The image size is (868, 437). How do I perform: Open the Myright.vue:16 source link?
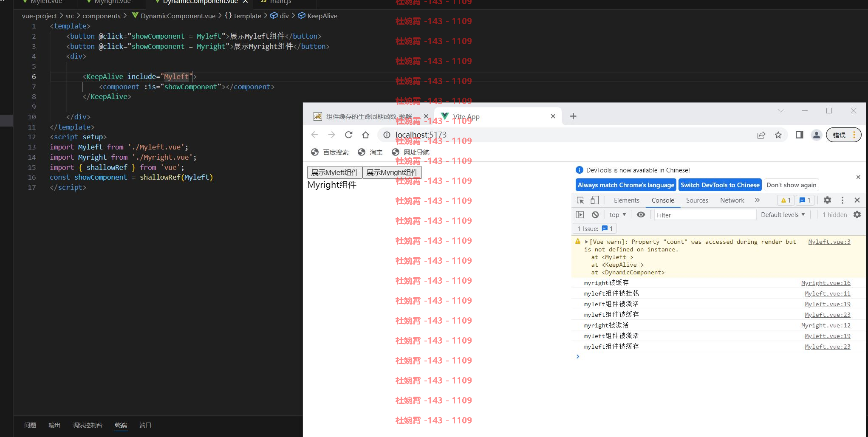(826, 283)
